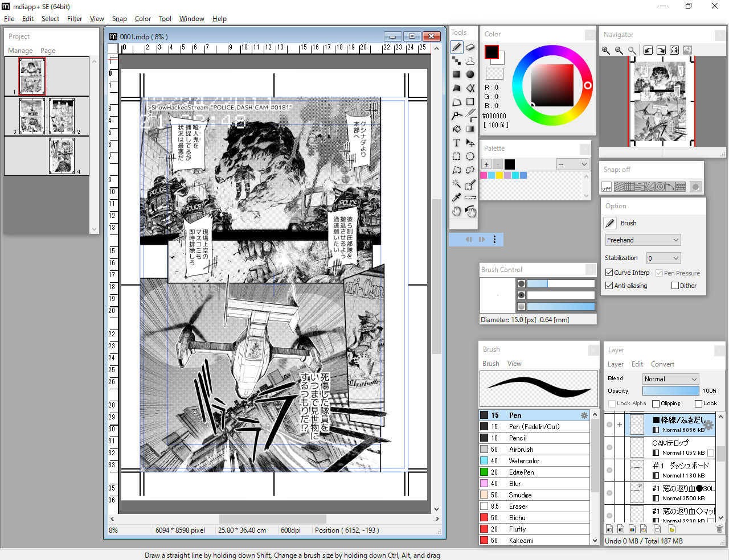Image resolution: width=729 pixels, height=560 pixels.
Task: Enable the Pen Pressure checkbox
Action: [660, 273]
